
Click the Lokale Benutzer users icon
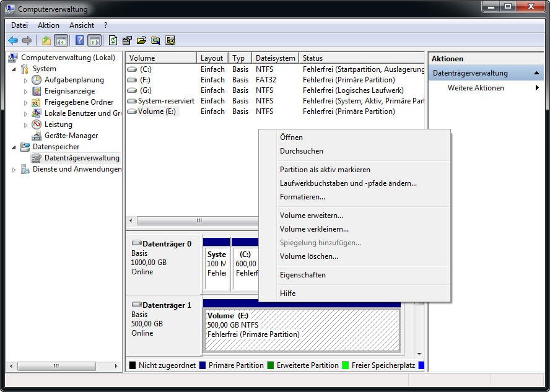pos(37,113)
